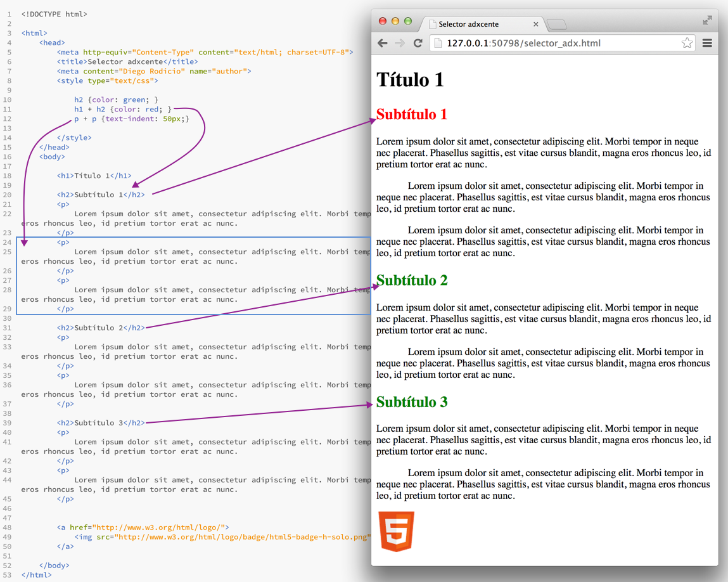Viewport: 728px width, 582px height.
Task: Open the Chrome hamburger menu
Action: [x=707, y=43]
